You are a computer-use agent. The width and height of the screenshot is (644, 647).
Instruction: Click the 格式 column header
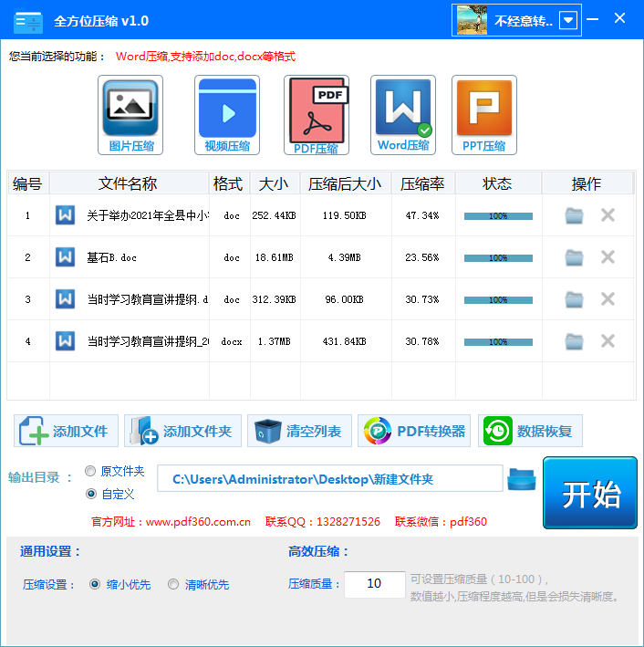[x=229, y=183]
